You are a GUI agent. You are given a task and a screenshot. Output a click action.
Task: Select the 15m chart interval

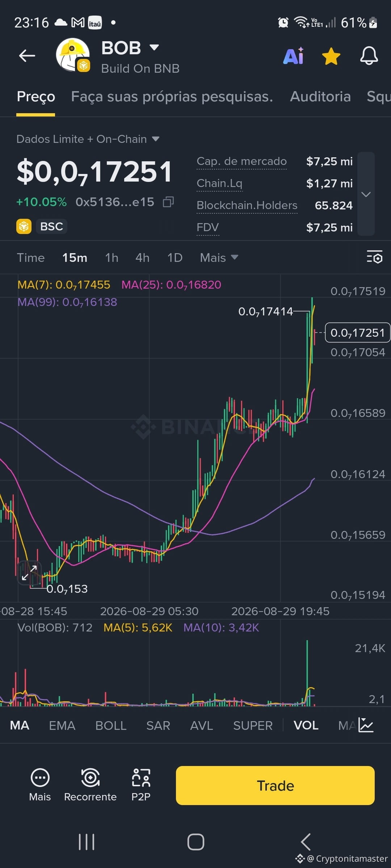pos(75,258)
